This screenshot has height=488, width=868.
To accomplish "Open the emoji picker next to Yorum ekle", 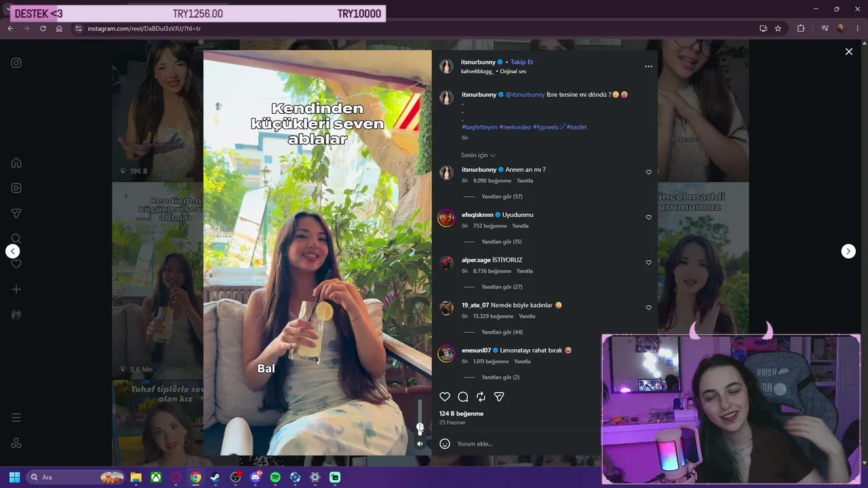I will coord(445,444).
